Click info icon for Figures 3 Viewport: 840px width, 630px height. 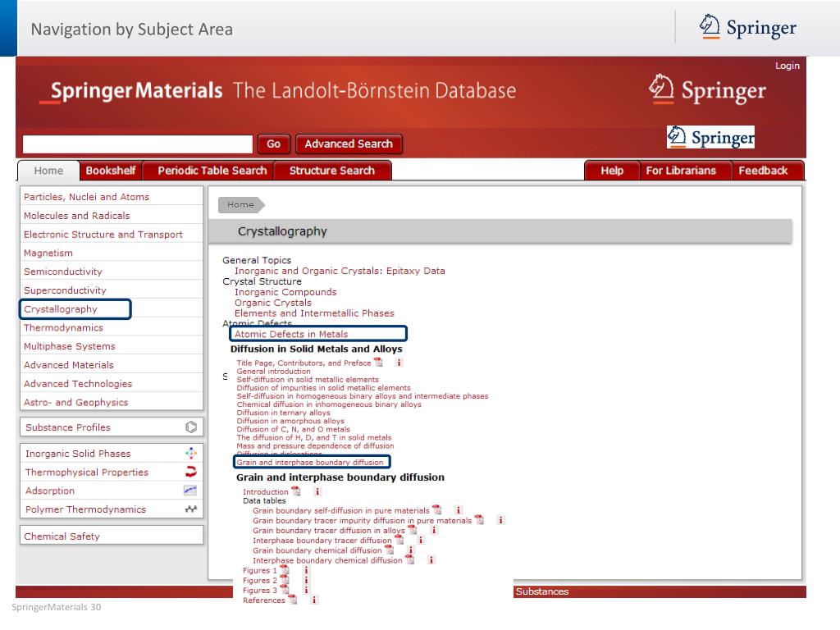(306, 590)
